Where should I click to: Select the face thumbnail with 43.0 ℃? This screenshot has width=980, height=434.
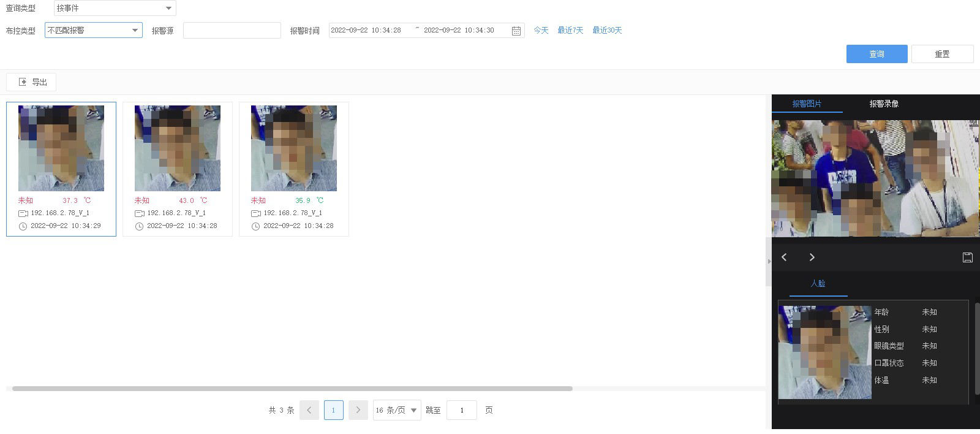(x=178, y=148)
